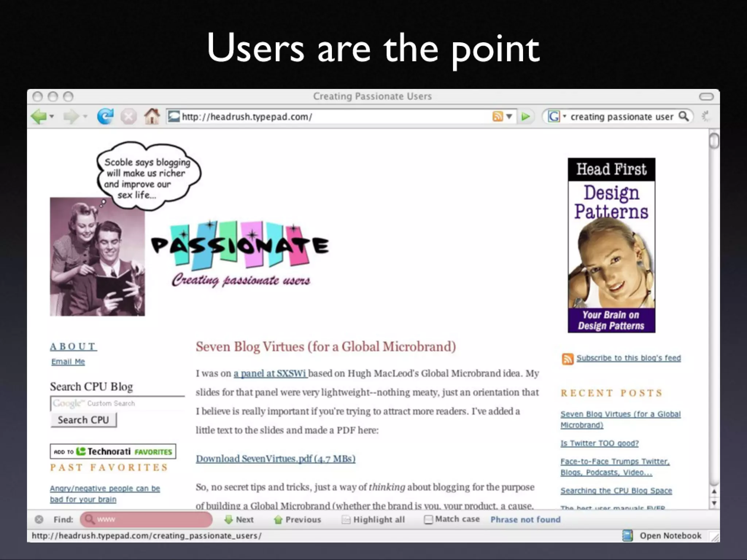Click the green Back arrow button
Viewport: 747px width, 560px height.
[38, 117]
